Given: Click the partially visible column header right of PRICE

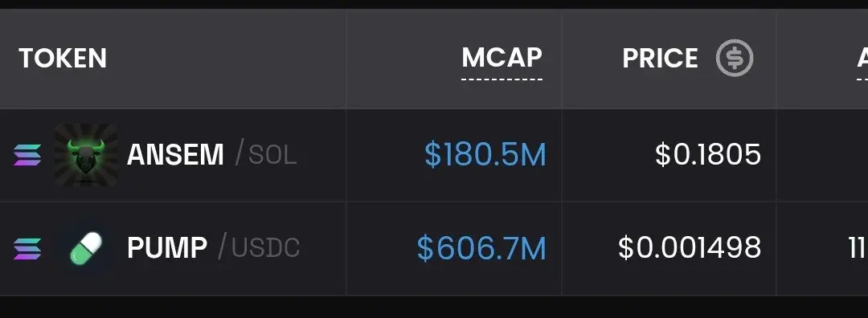Looking at the screenshot, I should coord(862,58).
